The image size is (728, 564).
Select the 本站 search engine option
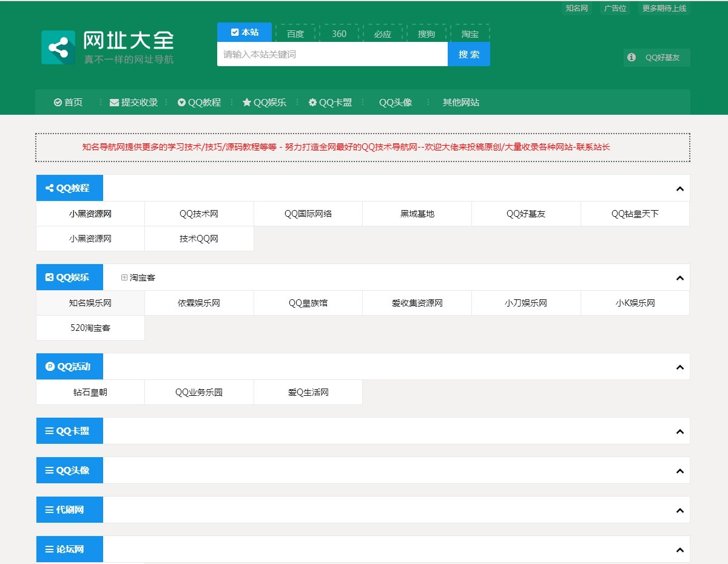[243, 32]
